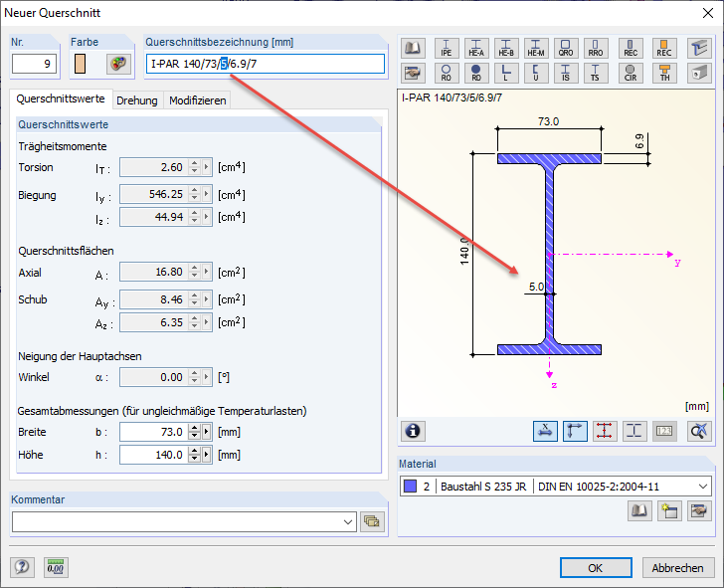Screen dimensions: 724x588
Task: Select the RD solid round bar icon
Action: [476, 73]
